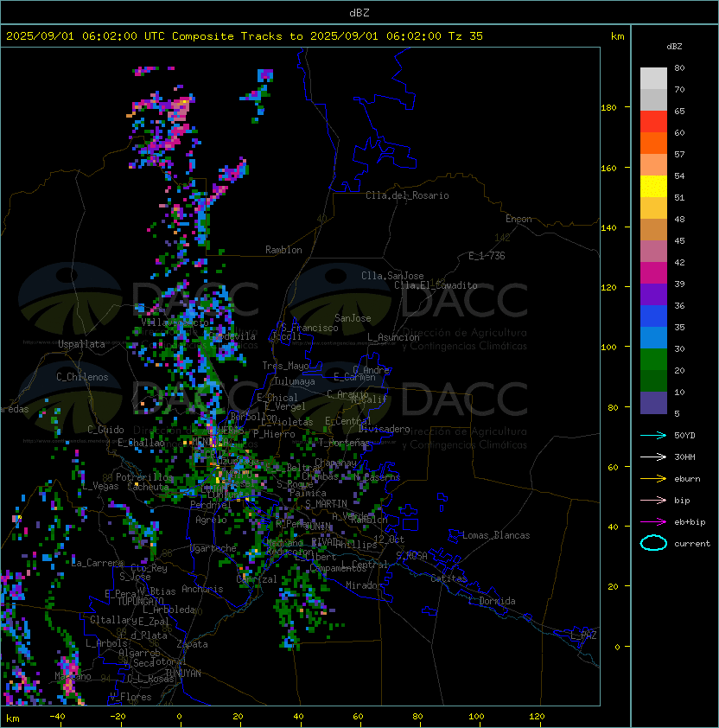Click the pink bip arrow in legend
The image size is (719, 728).
653,500
